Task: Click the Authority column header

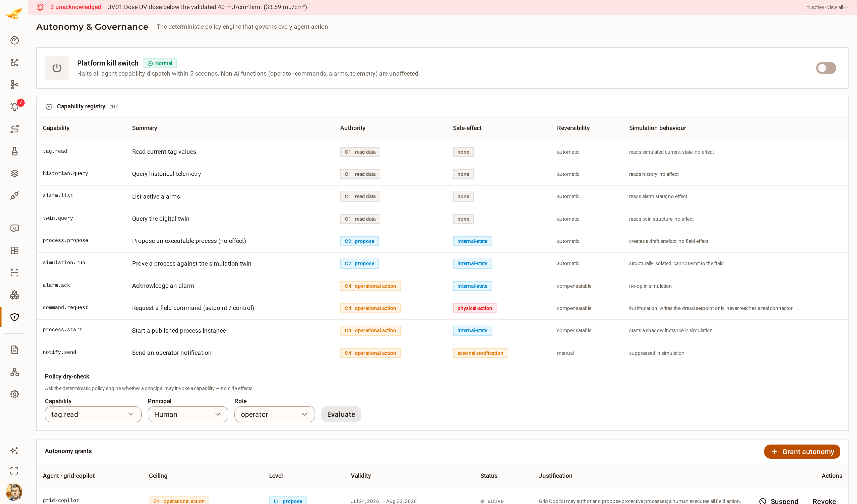Action: pyautogui.click(x=353, y=128)
